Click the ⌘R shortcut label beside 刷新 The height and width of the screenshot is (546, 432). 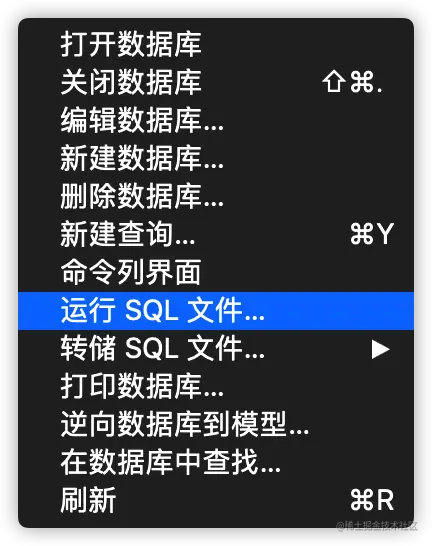(372, 500)
